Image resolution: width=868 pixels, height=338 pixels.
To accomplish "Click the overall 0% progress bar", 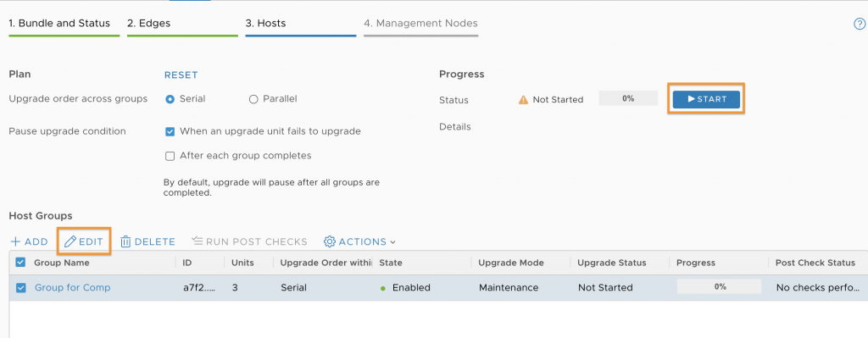I will coord(628,99).
